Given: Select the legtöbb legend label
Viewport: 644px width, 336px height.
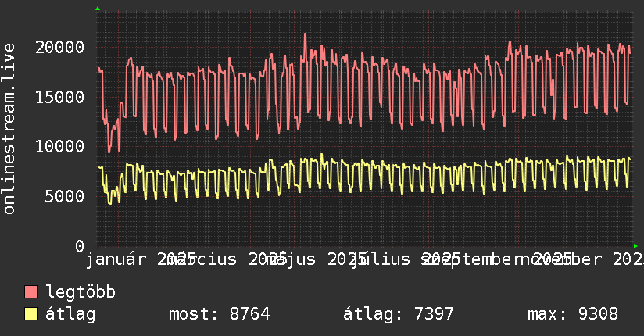Looking at the screenshot, I should [x=80, y=292].
